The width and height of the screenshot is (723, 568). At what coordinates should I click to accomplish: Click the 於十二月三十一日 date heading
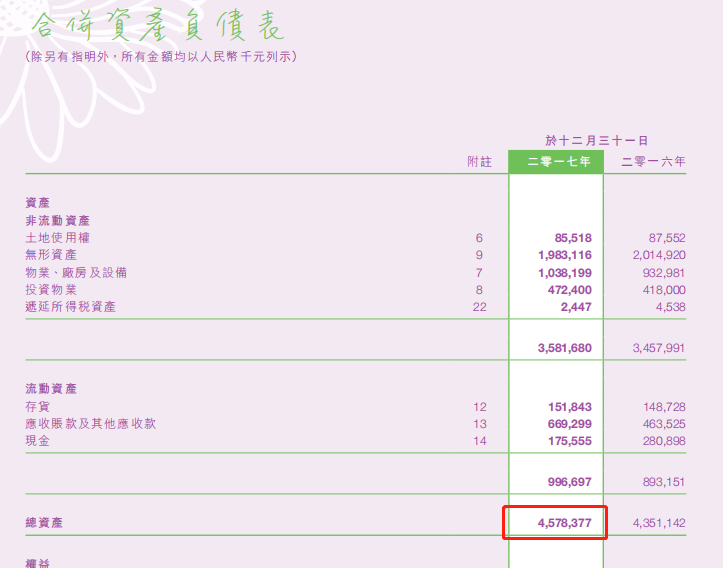coord(596,141)
